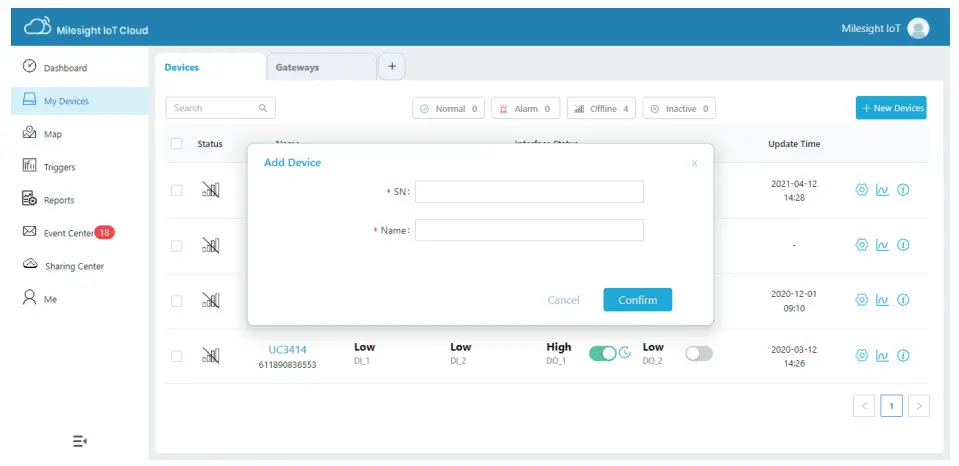
Task: Open history chart for 2021-04-12 device
Action: [882, 190]
